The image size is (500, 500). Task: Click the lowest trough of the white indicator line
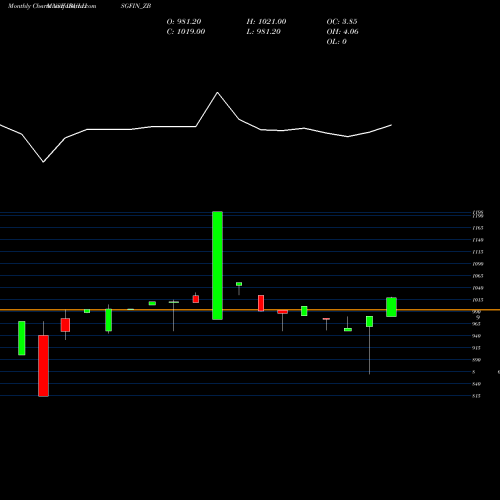click(x=43, y=162)
